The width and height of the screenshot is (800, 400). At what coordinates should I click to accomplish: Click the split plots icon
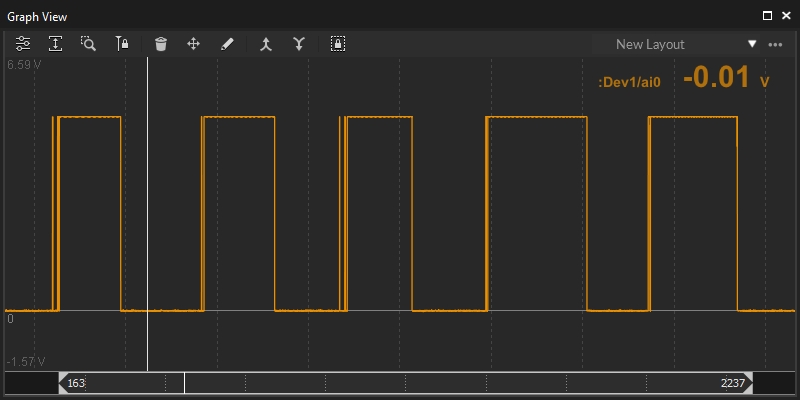298,44
